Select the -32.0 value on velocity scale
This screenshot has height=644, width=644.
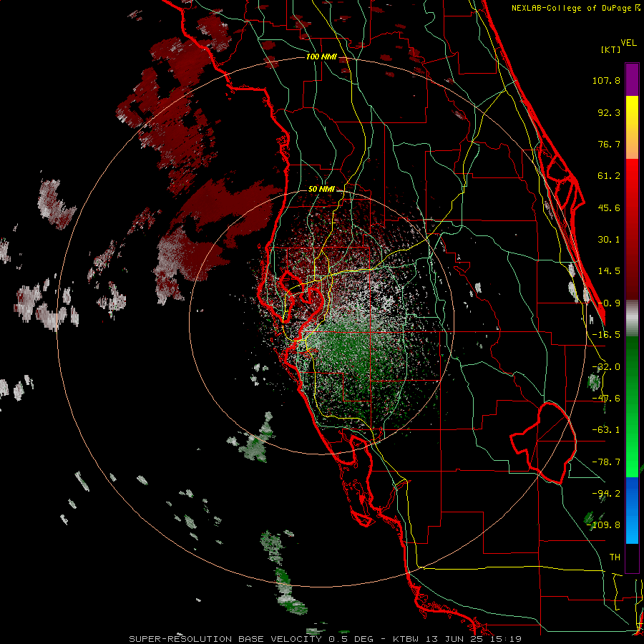click(x=606, y=367)
